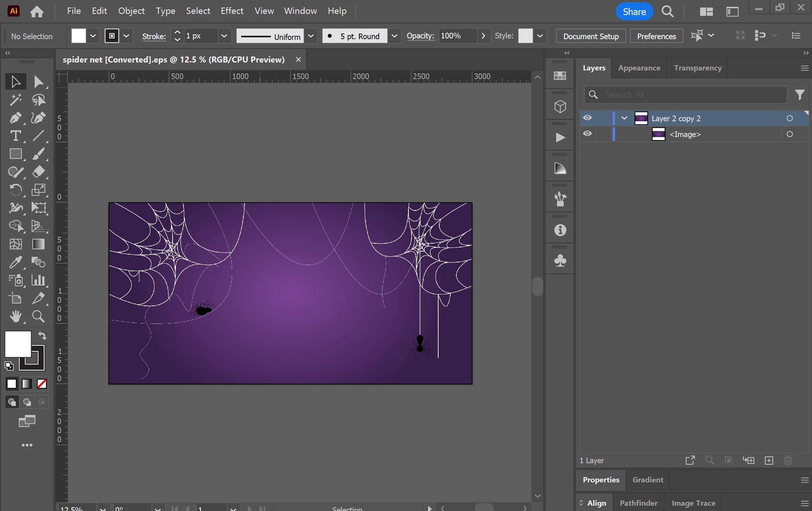Hide Layer 2 copy 2 visibility

click(x=587, y=118)
